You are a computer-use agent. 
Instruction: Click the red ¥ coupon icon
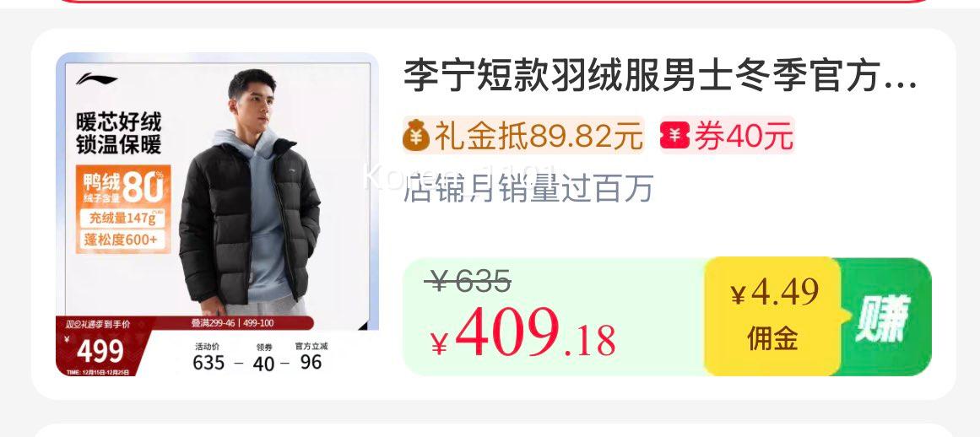[675, 135]
